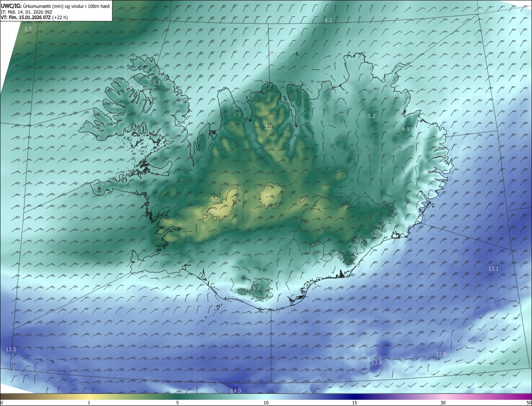Click the 30 tick on the color scale
The image size is (532, 406).
443,403
